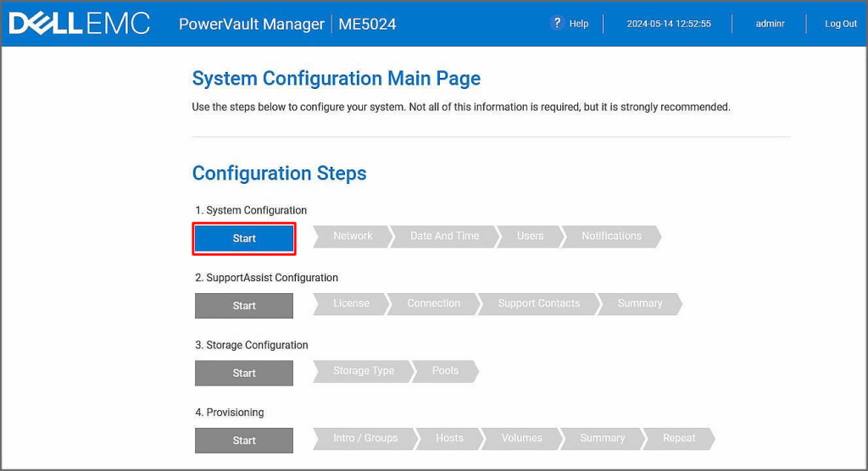The width and height of the screenshot is (868, 471).
Task: Click the Dell EMC logo
Action: 79,24
